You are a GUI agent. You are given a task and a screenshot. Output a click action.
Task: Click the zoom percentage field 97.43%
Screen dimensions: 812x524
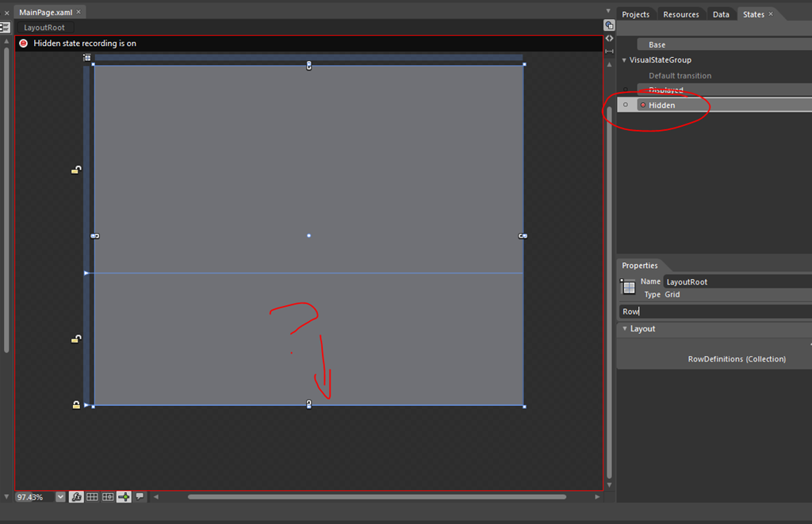coord(34,497)
